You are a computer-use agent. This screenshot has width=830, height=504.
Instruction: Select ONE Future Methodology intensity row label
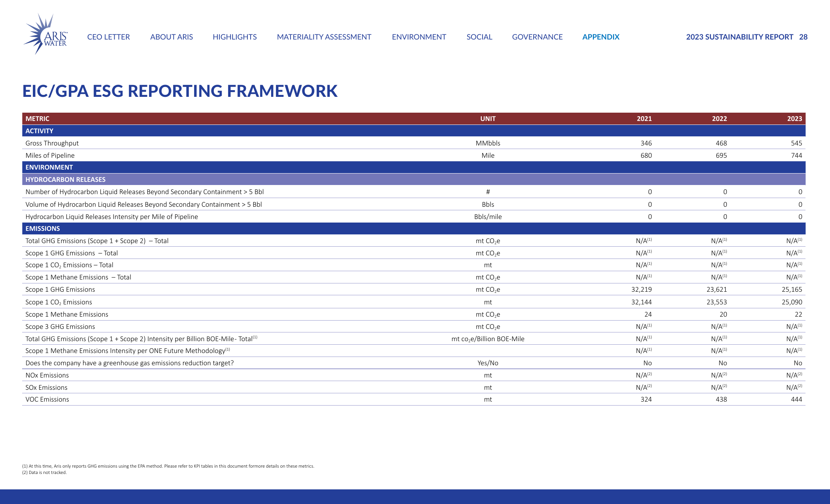tap(128, 351)
